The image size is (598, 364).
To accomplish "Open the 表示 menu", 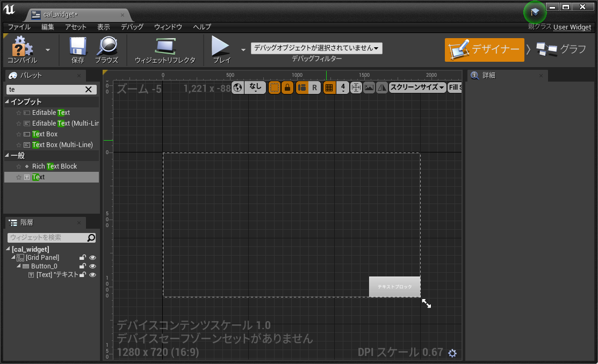I will pos(103,27).
